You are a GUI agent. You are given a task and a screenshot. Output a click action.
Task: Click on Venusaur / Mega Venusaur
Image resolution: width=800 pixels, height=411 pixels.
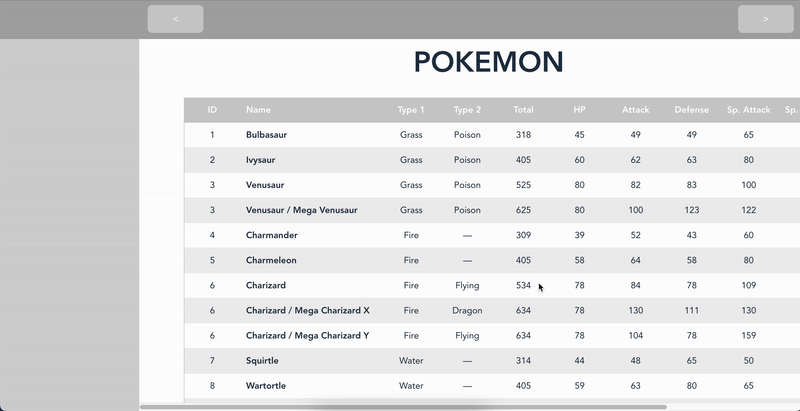click(x=302, y=210)
